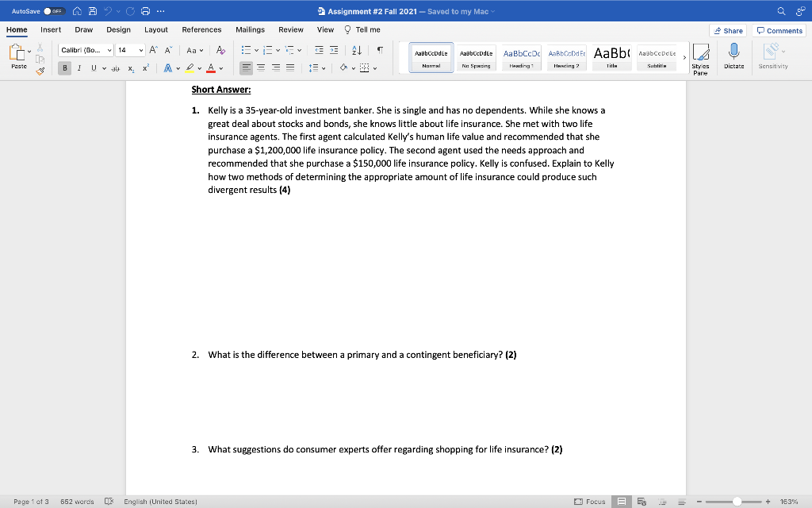This screenshot has width=812, height=508.
Task: Open the Comments panel
Action: pyautogui.click(x=779, y=29)
